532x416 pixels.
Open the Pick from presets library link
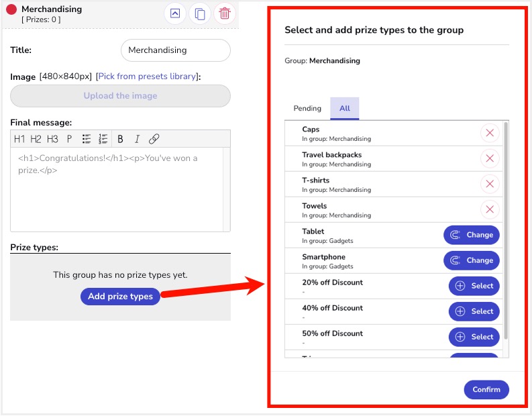pyautogui.click(x=147, y=76)
